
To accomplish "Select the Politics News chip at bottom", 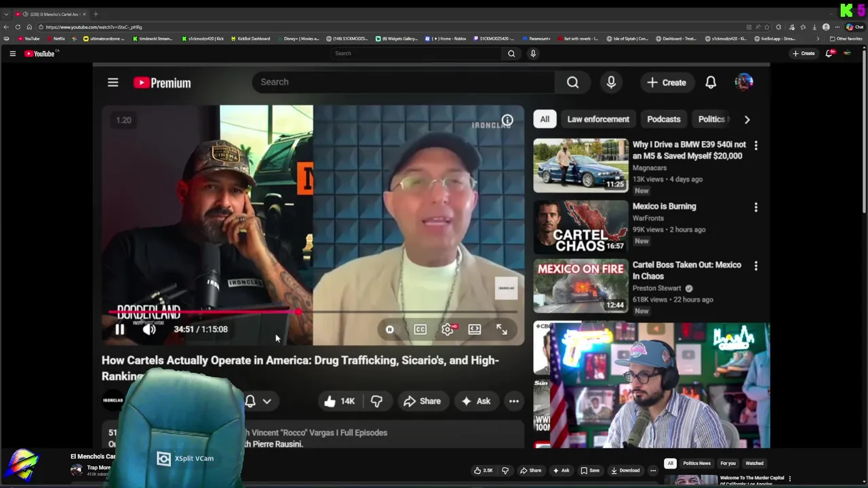I will (697, 464).
